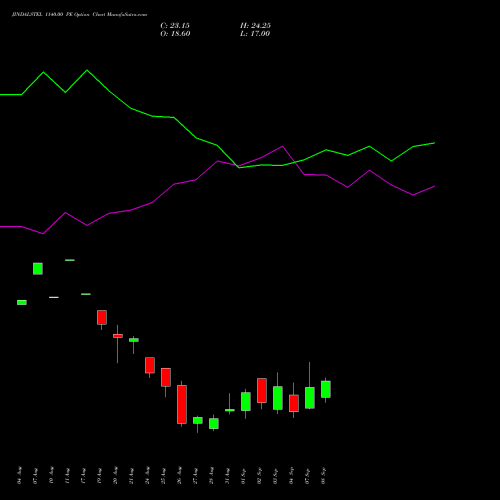Click the green candle for 28 Aug
The width and height of the screenshot is (500, 500).
pyautogui.click(x=214, y=424)
